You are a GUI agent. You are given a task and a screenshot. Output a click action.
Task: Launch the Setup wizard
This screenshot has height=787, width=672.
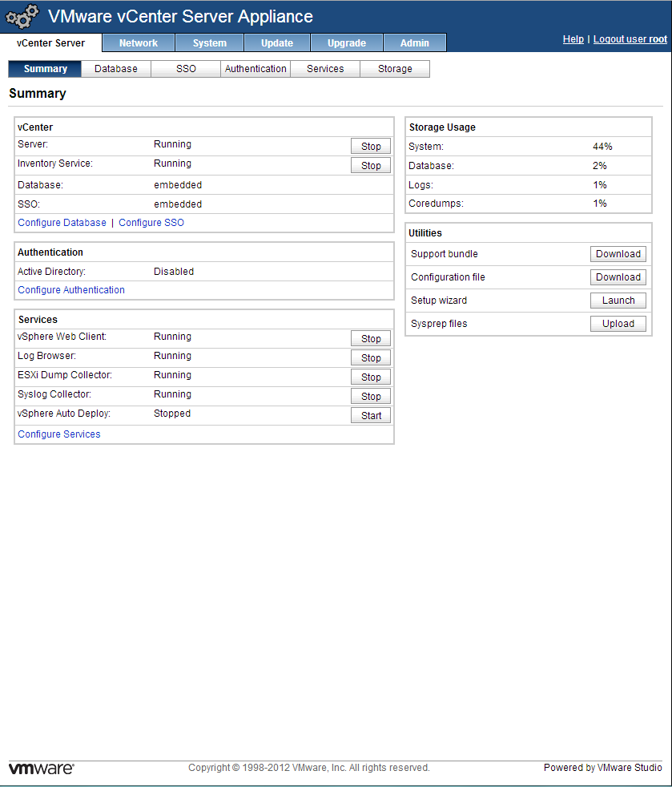618,301
